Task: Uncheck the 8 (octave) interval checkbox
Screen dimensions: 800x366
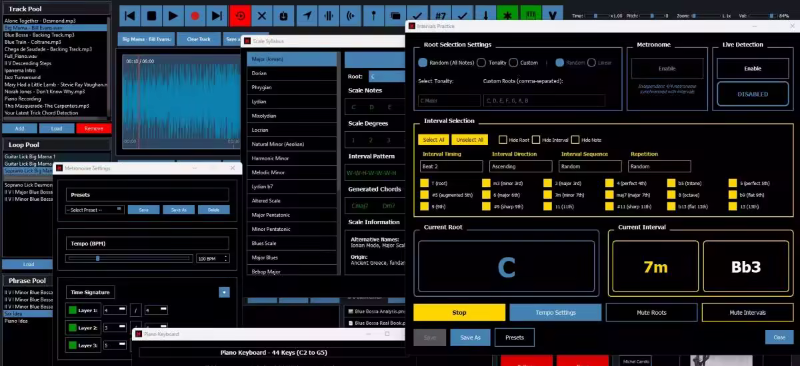Action: point(671,194)
